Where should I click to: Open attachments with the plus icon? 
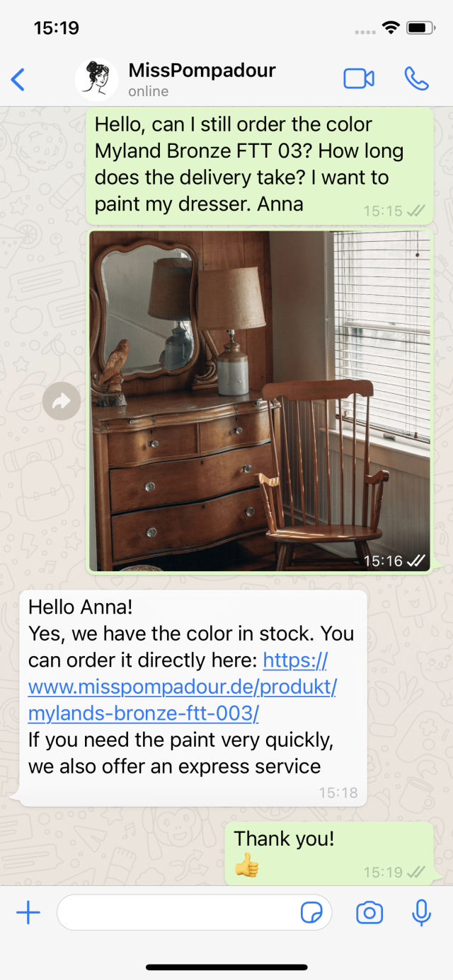[28, 913]
